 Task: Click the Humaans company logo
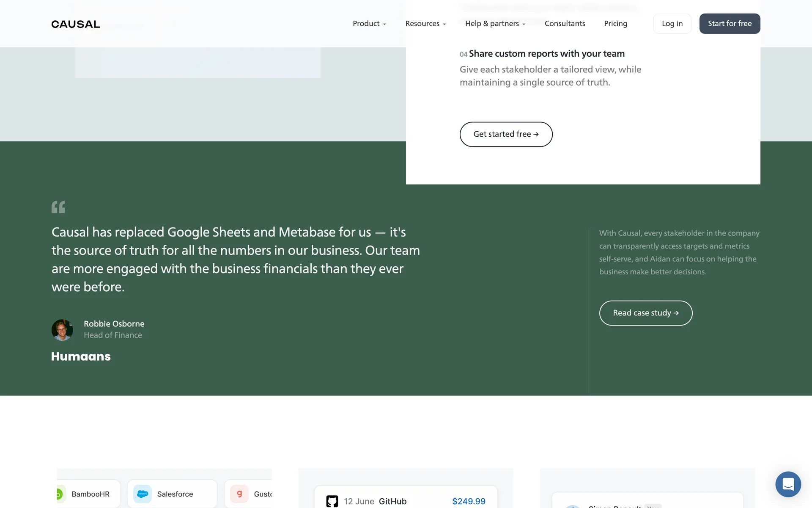click(81, 356)
